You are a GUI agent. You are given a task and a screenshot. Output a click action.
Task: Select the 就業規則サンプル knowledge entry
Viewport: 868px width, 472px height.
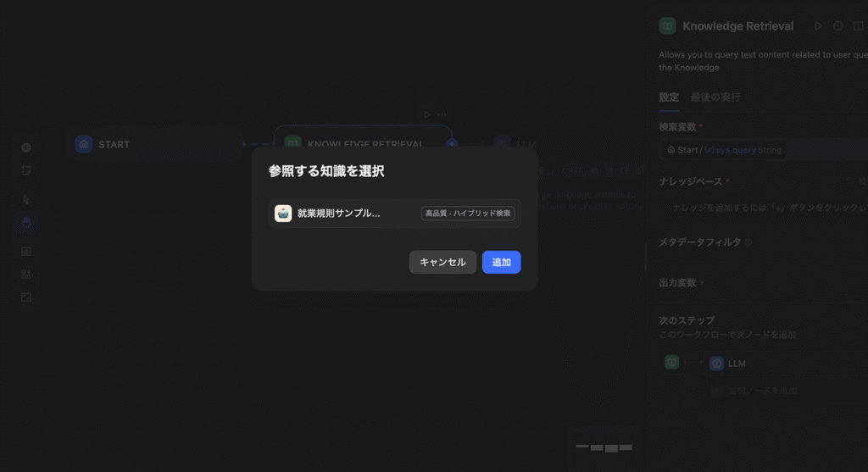click(394, 214)
